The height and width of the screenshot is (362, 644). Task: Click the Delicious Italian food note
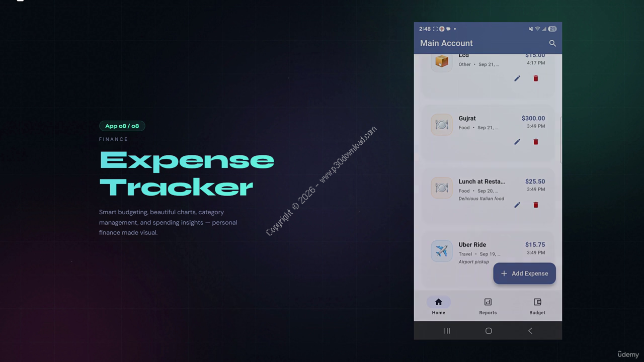[x=481, y=199]
